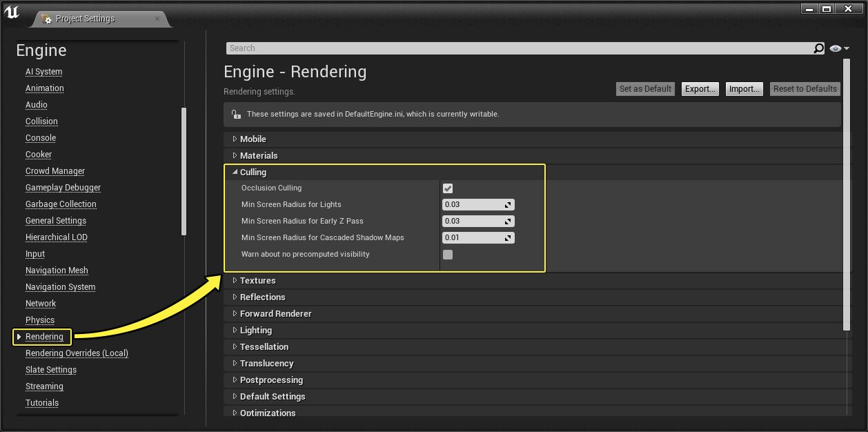Open the Navigation Mesh settings page

point(57,271)
